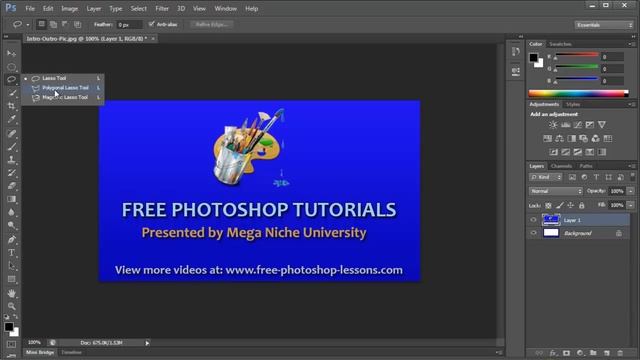Select the Blur tool
The image size is (640, 360).
tap(11, 212)
